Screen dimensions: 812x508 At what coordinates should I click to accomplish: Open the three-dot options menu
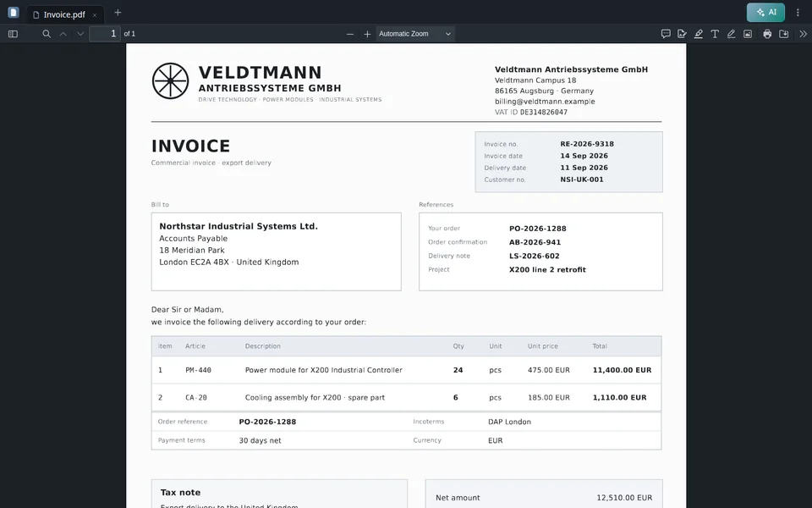point(798,13)
